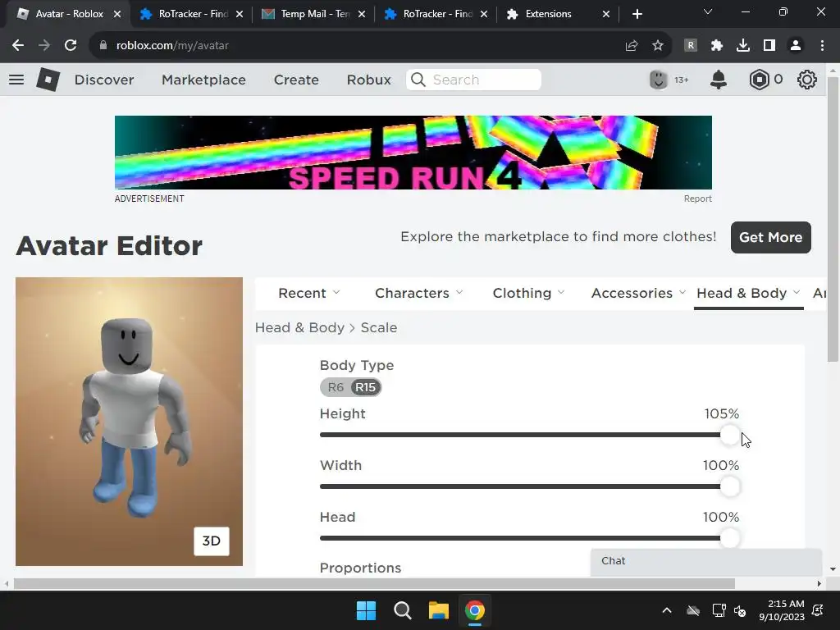Viewport: 840px width, 630px height.
Task: Go to the Robux page
Action: (x=368, y=80)
